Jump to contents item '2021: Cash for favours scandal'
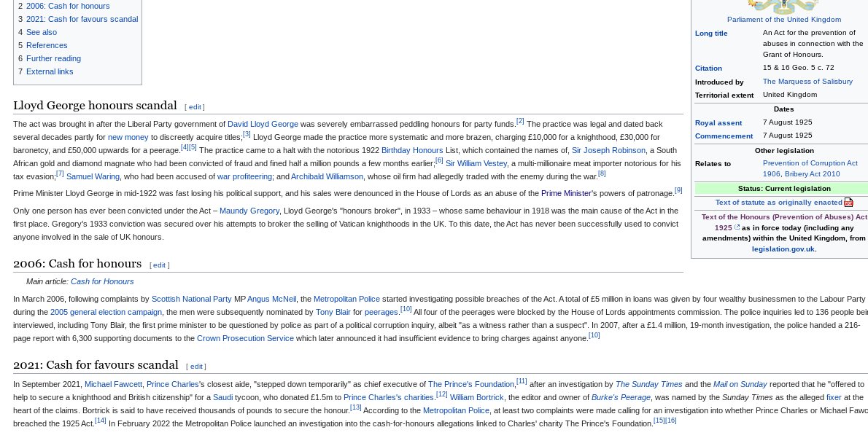 (82, 20)
